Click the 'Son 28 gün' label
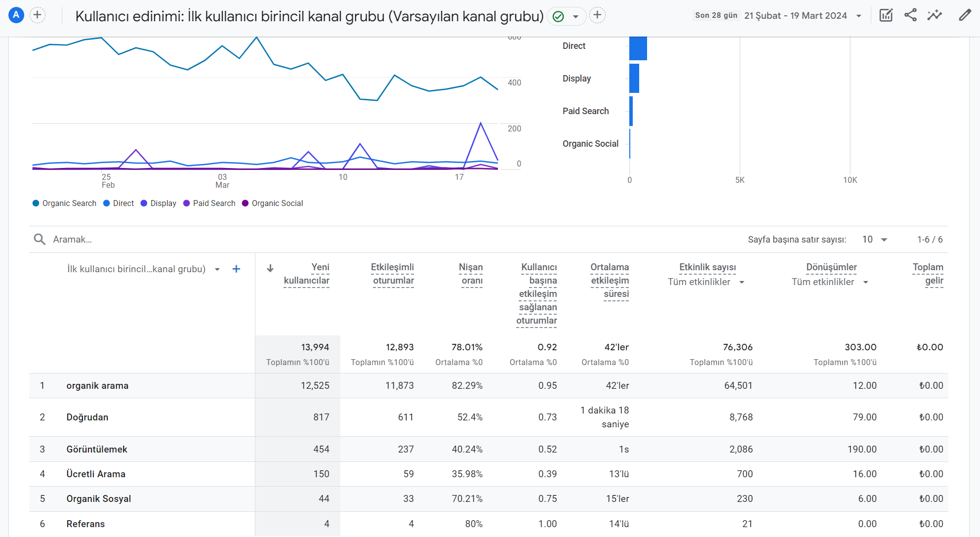 (x=716, y=15)
